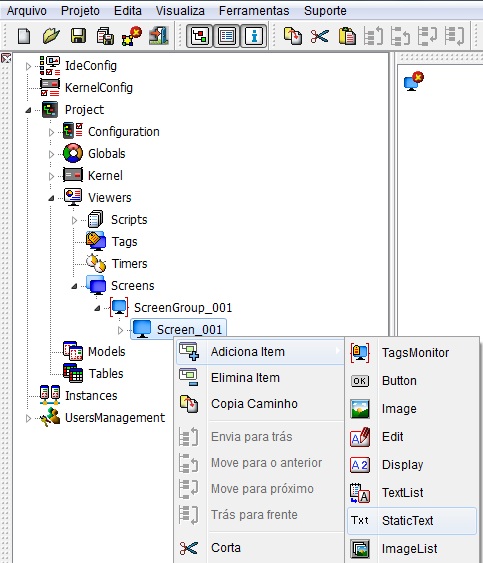Toggle the tree view toolbar button

tap(200, 36)
